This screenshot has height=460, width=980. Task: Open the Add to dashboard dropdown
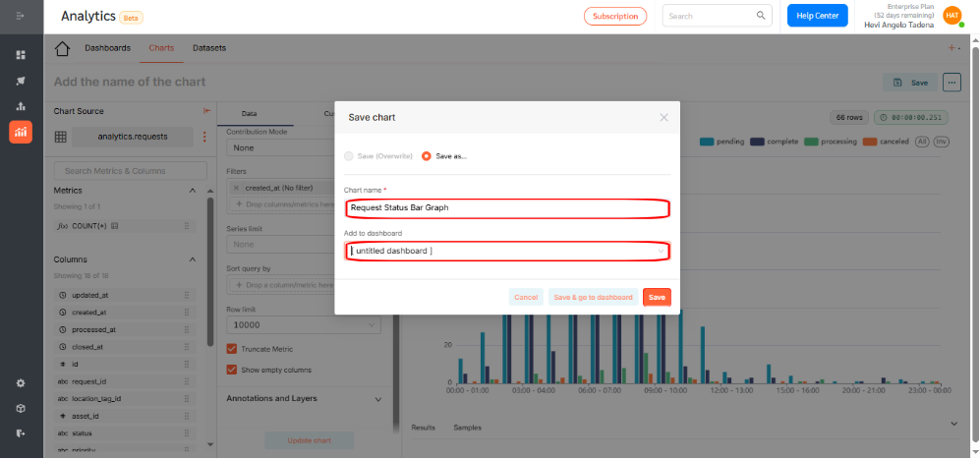507,251
